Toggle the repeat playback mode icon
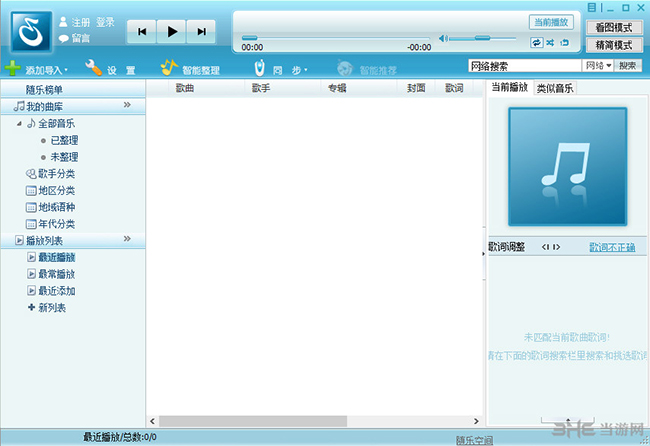This screenshot has width=650, height=446. tap(537, 43)
